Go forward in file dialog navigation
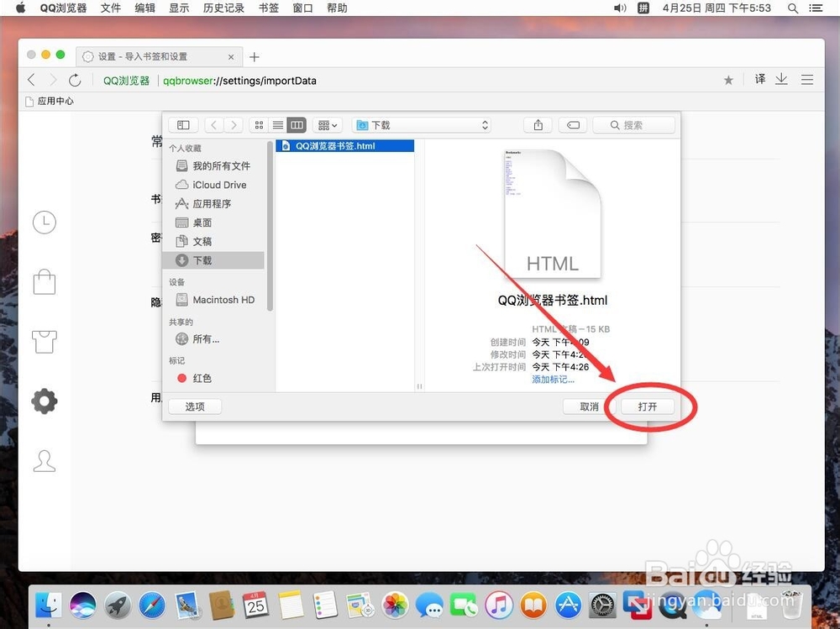The height and width of the screenshot is (629, 840). [234, 125]
